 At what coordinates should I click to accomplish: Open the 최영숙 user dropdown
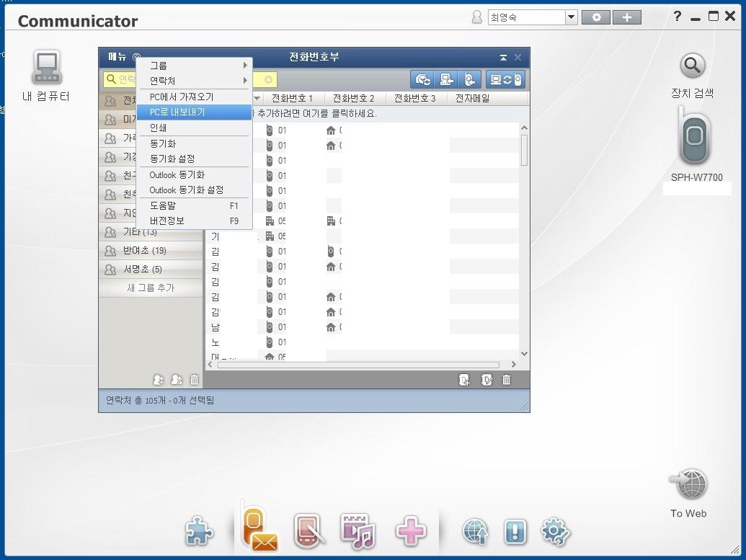pyautogui.click(x=572, y=17)
